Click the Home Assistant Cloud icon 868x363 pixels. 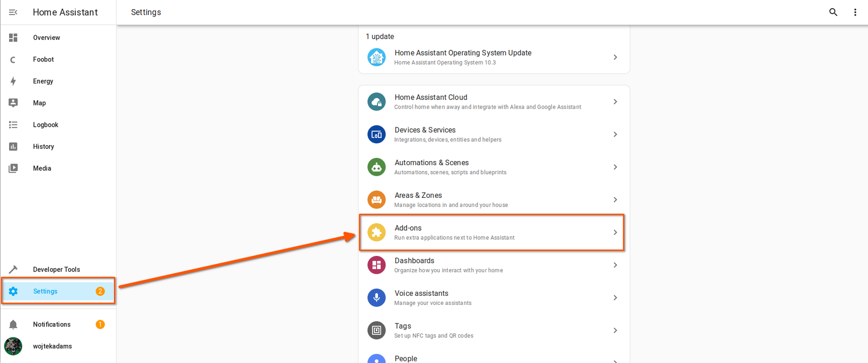[x=376, y=102]
